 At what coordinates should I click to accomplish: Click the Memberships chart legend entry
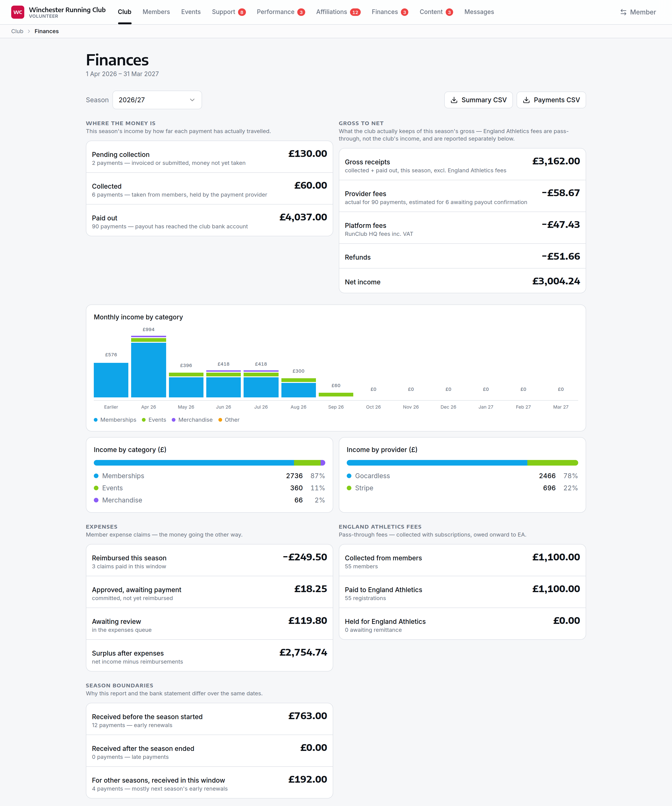coord(115,420)
